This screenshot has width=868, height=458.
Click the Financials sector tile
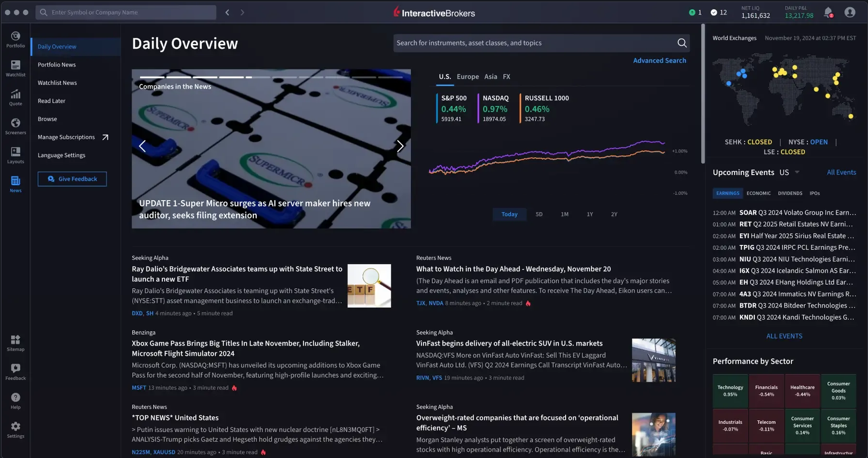766,391
